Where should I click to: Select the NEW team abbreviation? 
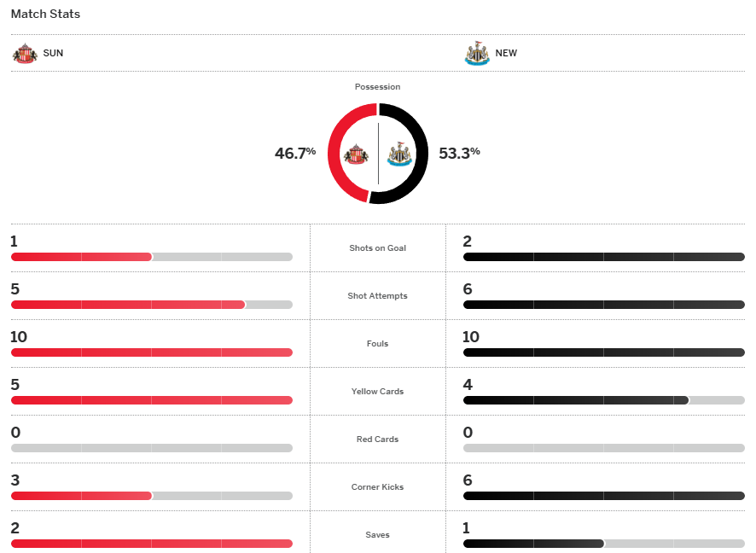pyautogui.click(x=506, y=53)
